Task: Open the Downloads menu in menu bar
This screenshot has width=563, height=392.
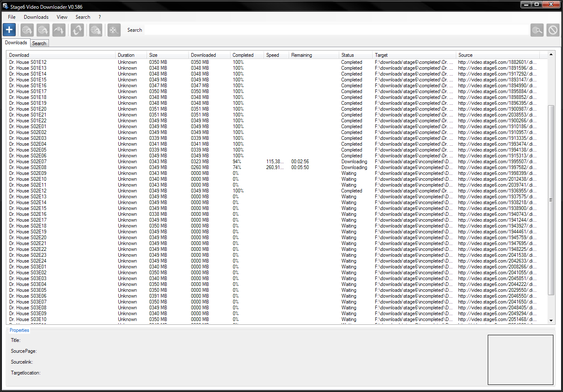Action: (36, 17)
